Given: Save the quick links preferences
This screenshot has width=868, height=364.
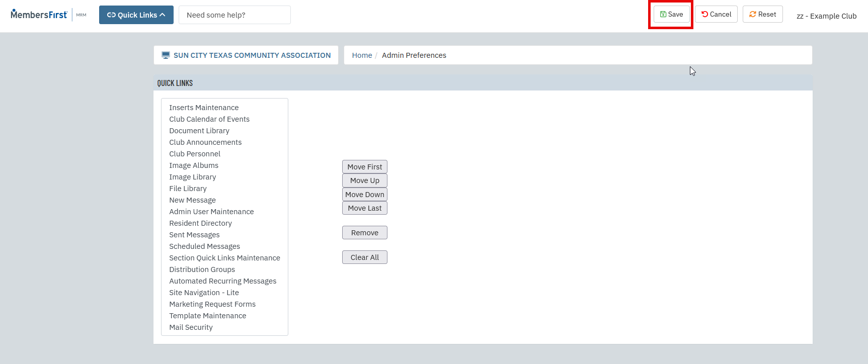Looking at the screenshot, I should point(671,15).
